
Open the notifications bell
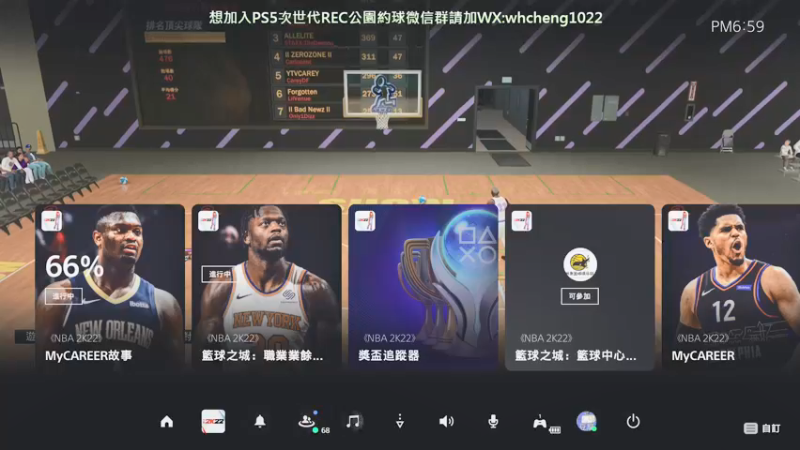click(260, 421)
